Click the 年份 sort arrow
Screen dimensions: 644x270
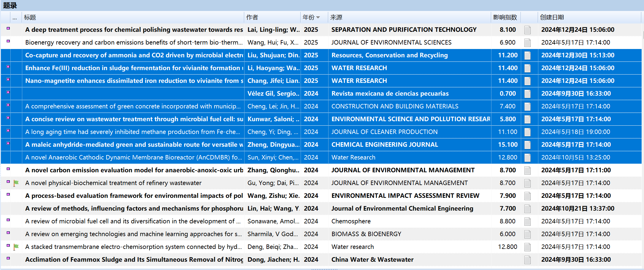(318, 18)
